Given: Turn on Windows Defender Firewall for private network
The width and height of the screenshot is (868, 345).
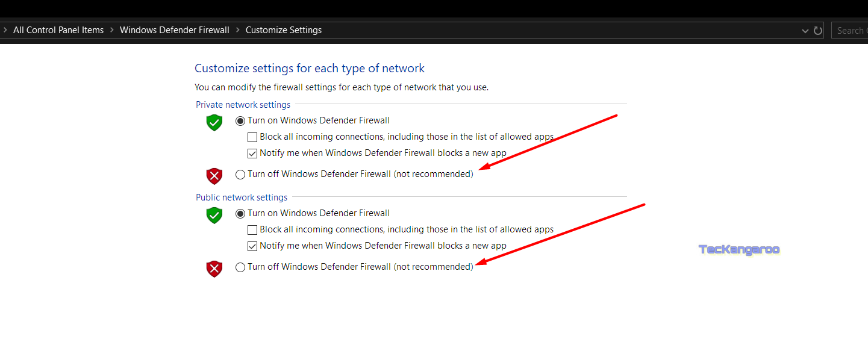Looking at the screenshot, I should pyautogui.click(x=240, y=121).
